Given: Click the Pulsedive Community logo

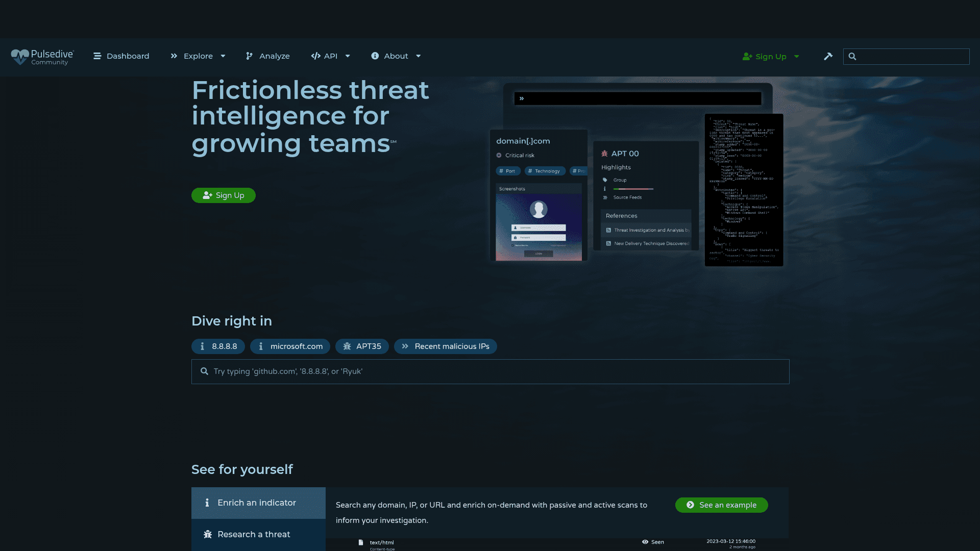Looking at the screenshot, I should [x=42, y=57].
